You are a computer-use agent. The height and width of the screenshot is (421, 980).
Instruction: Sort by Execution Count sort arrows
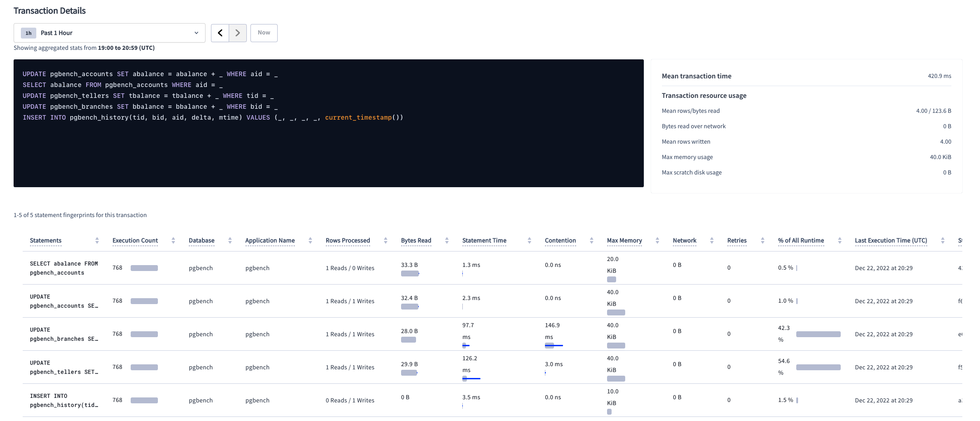coord(173,241)
